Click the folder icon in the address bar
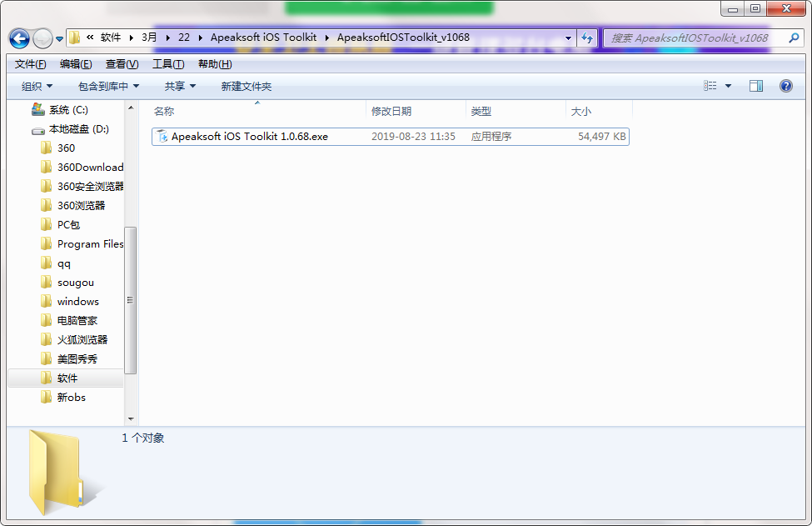812x526 pixels. 75,38
